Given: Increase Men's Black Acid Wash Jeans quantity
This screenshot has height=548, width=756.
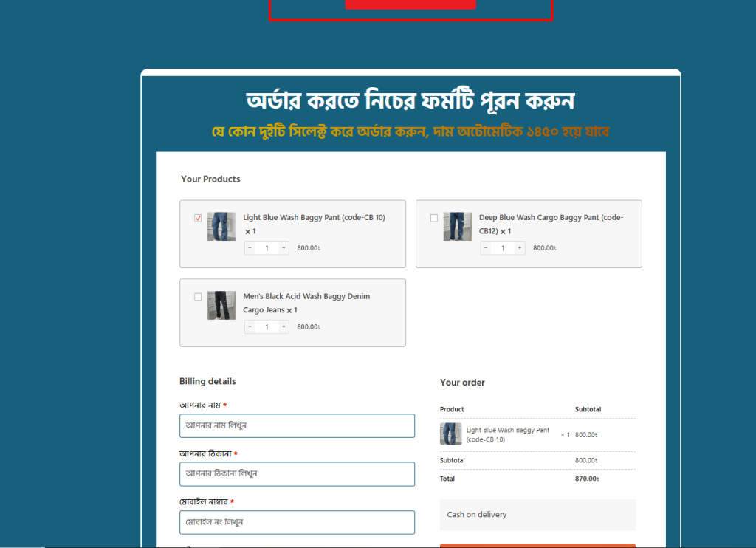Looking at the screenshot, I should (x=283, y=326).
